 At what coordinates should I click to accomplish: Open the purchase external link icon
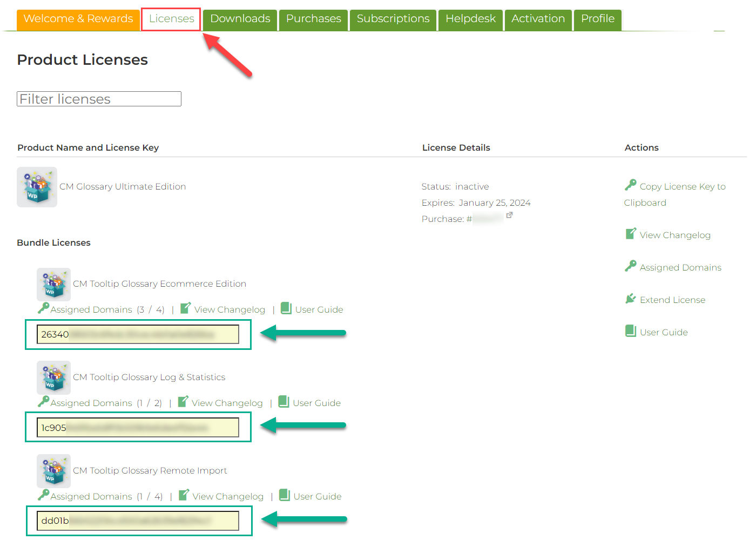[x=509, y=215]
